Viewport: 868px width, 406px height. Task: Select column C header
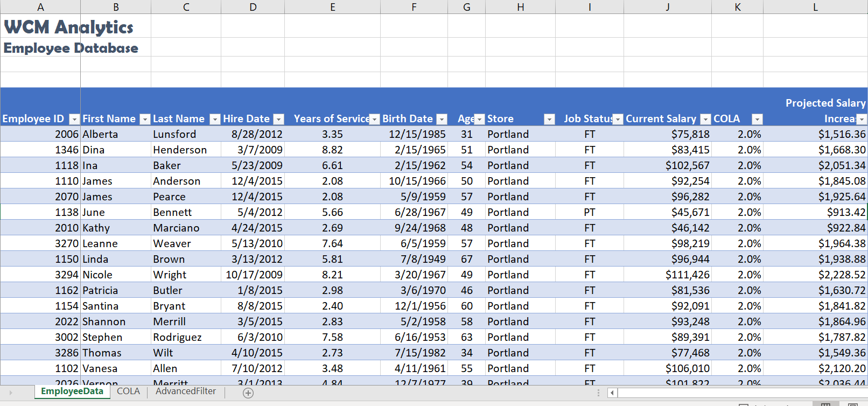pyautogui.click(x=186, y=7)
